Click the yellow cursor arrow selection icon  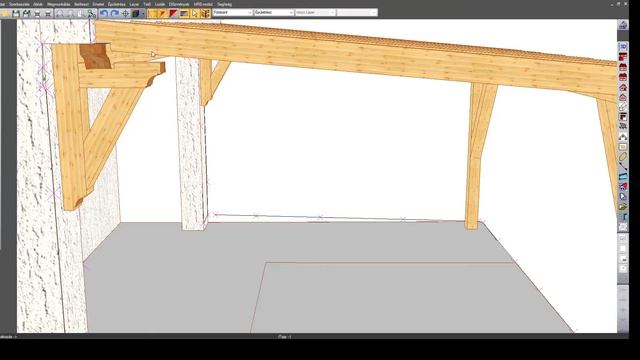coord(195,13)
